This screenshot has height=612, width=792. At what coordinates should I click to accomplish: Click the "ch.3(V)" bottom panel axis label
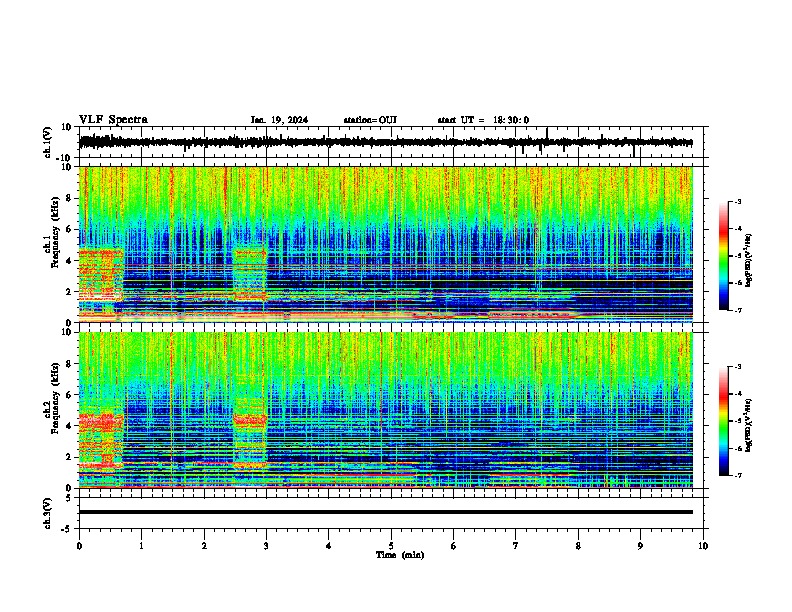click(x=48, y=513)
